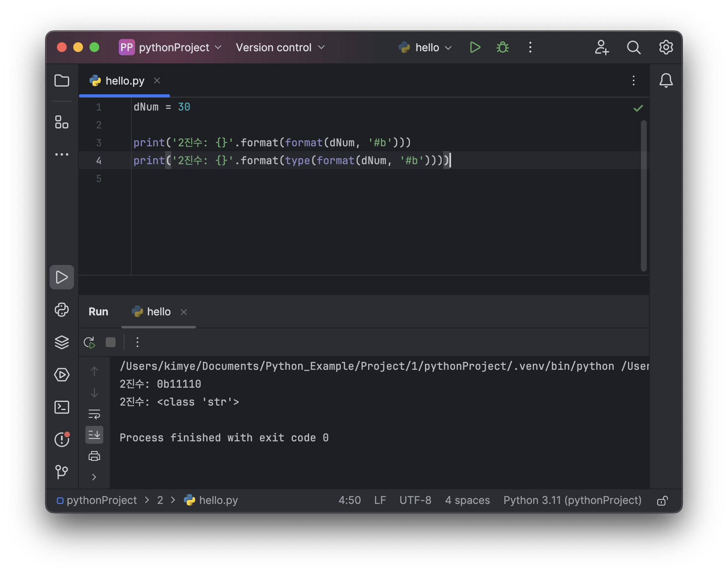The width and height of the screenshot is (728, 573).
Task: Open Go to Line via 4:50 position
Action: click(x=349, y=500)
